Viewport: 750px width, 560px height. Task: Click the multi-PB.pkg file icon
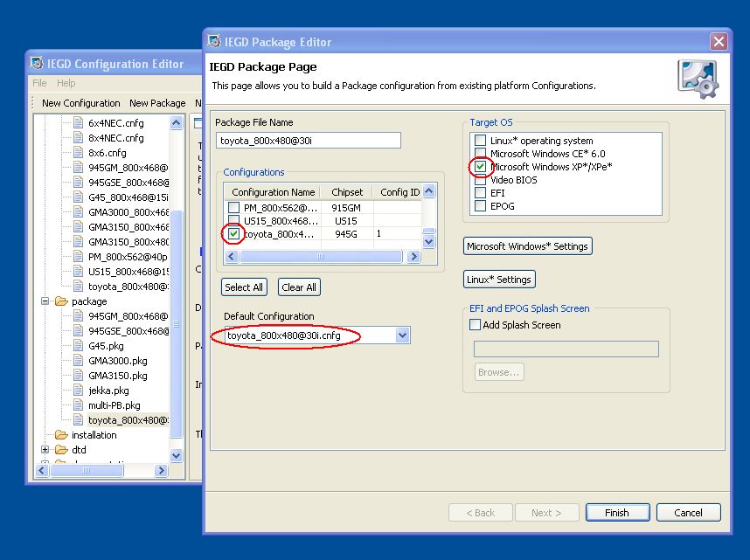(78, 405)
